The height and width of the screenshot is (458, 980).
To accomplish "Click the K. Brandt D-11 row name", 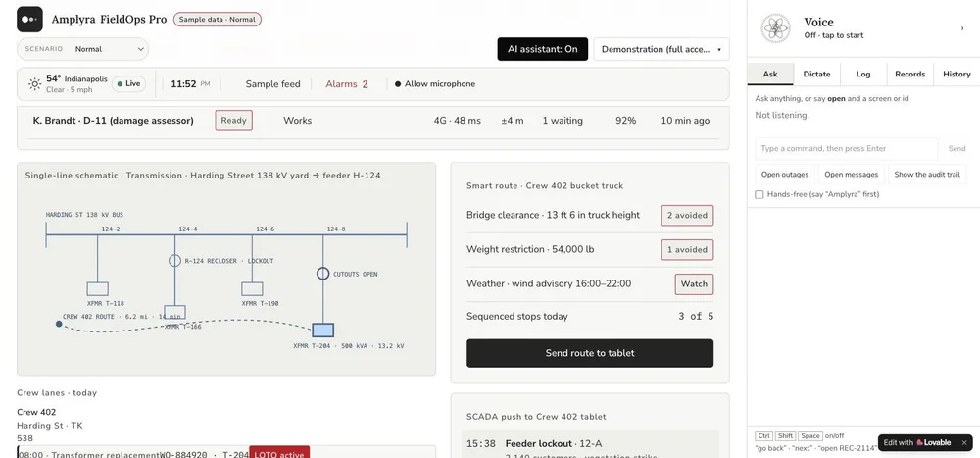I will click(x=113, y=121).
